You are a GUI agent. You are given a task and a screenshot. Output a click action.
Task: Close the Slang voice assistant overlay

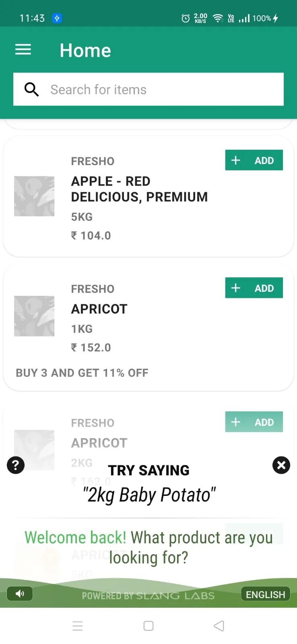[x=281, y=465]
